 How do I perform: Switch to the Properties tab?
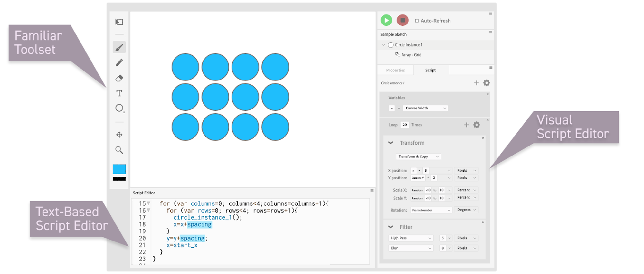click(395, 70)
